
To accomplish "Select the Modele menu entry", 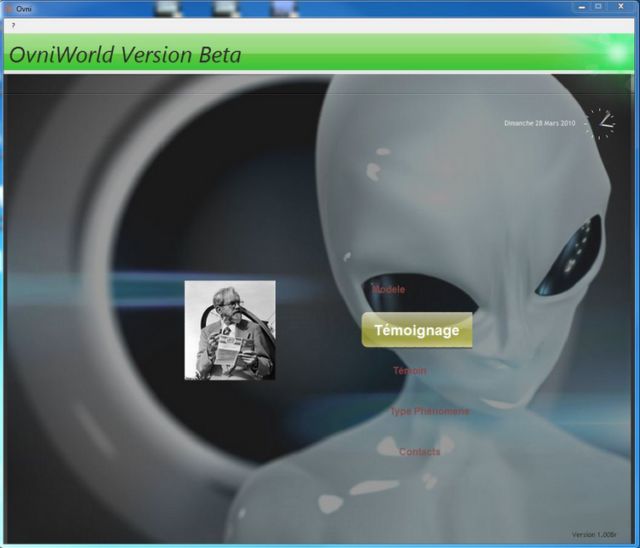I will [389, 289].
